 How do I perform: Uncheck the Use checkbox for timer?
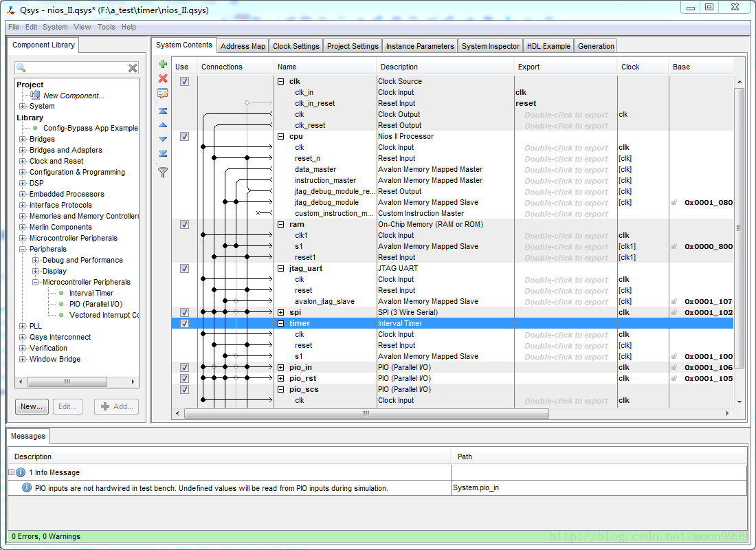click(x=184, y=323)
